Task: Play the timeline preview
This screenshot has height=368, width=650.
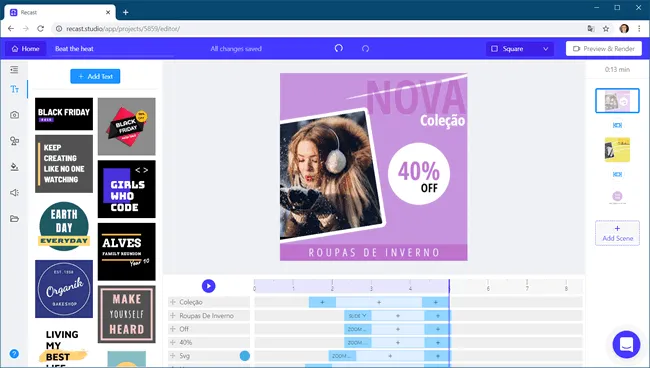Action: (x=209, y=286)
